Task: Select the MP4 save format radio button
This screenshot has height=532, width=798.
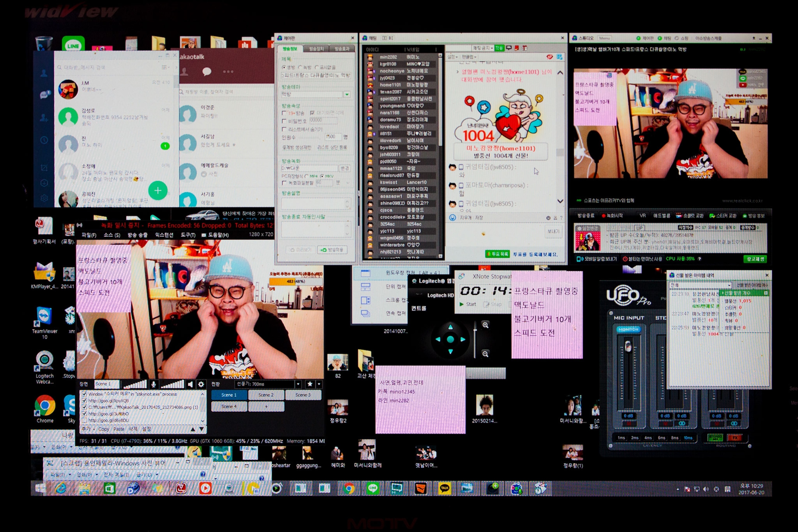Action: (306, 176)
